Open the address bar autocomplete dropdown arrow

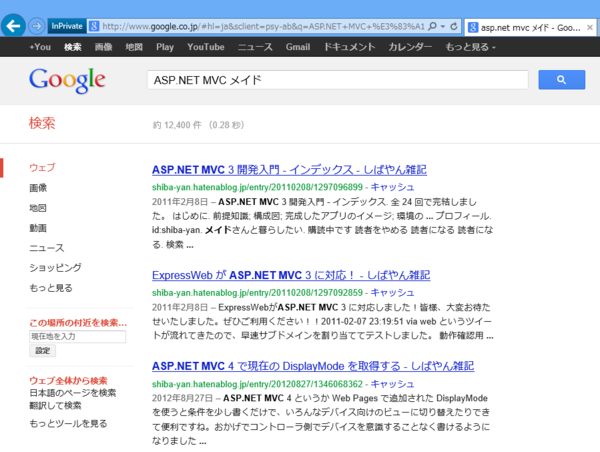[443, 26]
